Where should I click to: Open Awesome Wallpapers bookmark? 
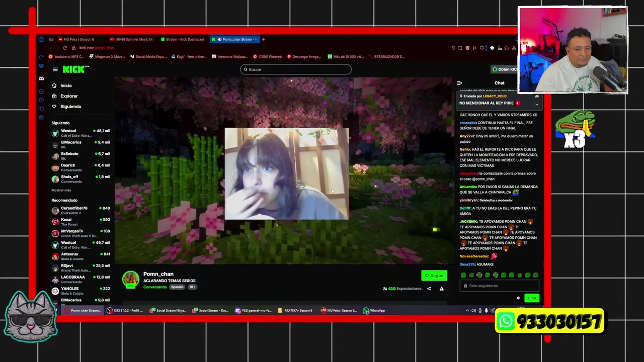point(230,57)
